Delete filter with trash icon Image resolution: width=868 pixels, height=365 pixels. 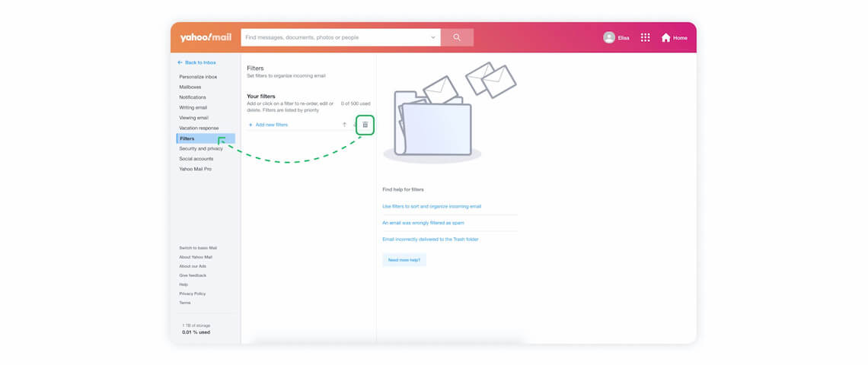point(365,125)
